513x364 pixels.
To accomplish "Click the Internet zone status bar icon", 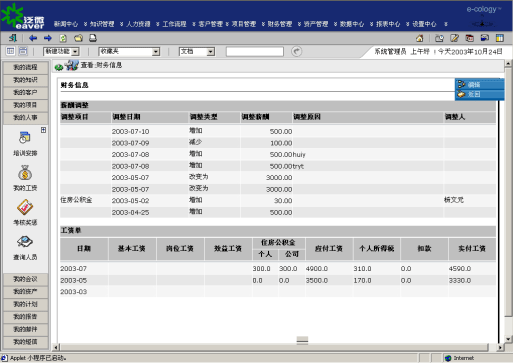I will click(x=448, y=358).
